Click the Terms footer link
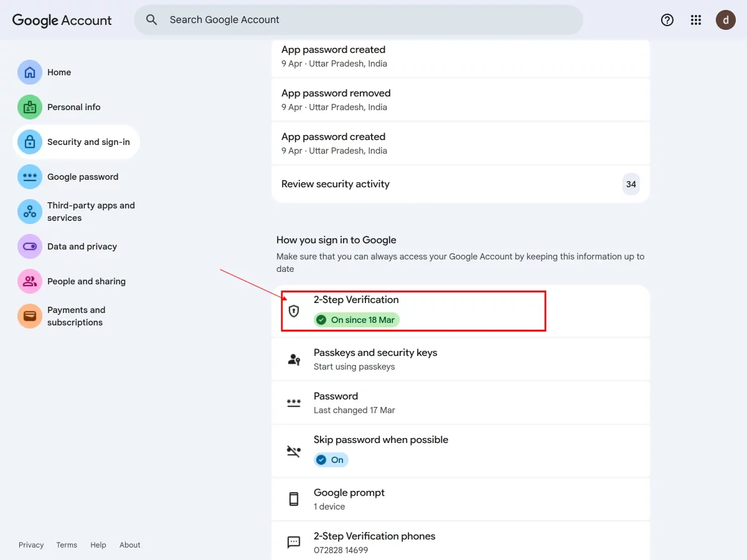The image size is (747, 560). point(67,545)
